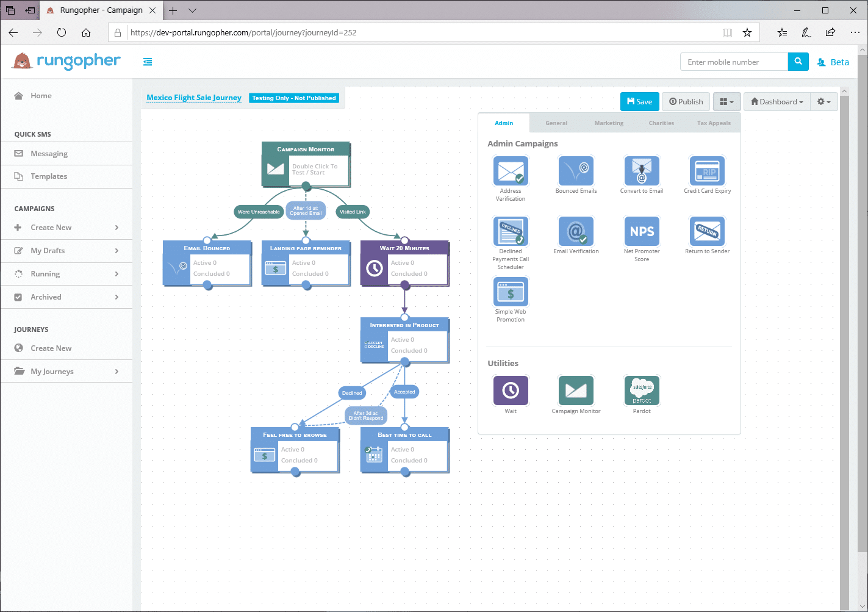Select the Wait utility icon
The width and height of the screenshot is (868, 612).
(511, 391)
